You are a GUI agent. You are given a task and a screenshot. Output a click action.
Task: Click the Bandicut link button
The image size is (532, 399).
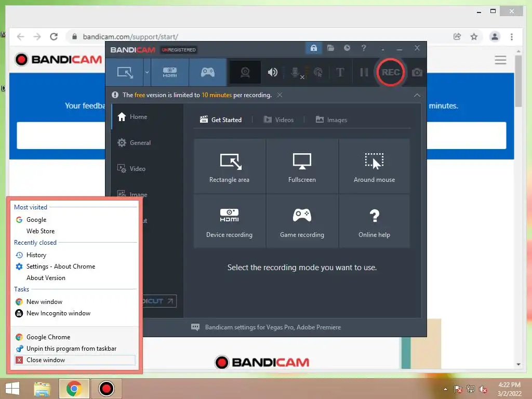pyautogui.click(x=159, y=301)
